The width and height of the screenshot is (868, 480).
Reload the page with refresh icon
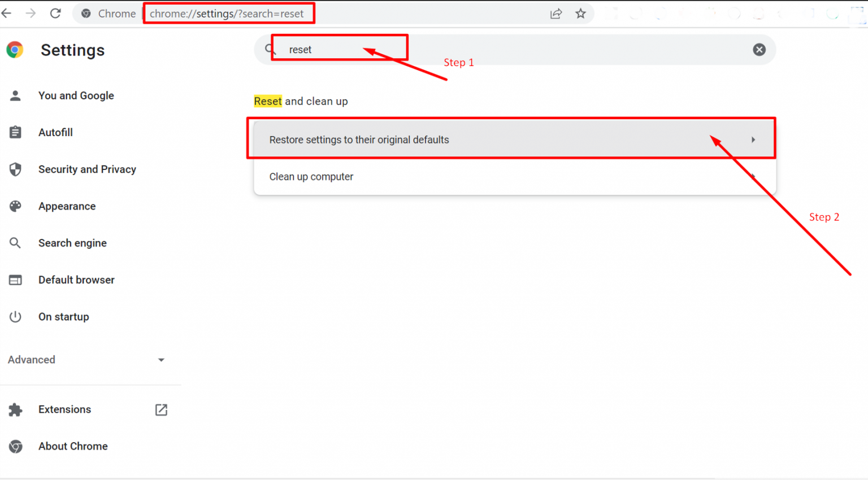coord(55,14)
